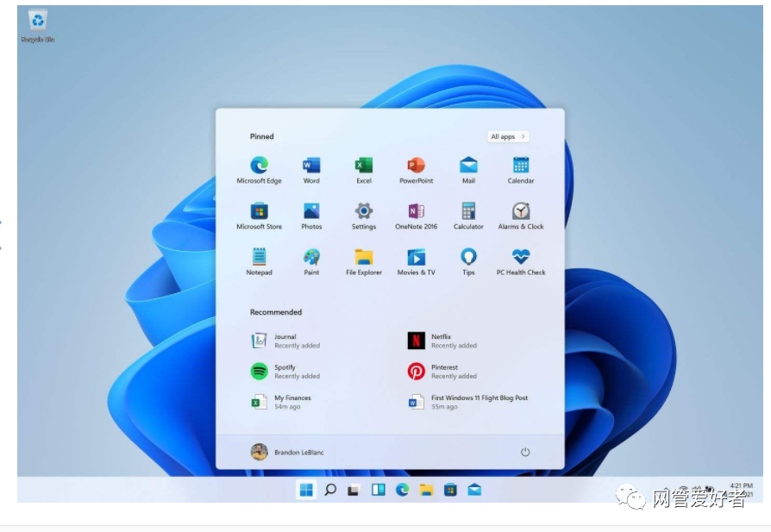Launch Microsoft Store from pinned apps
Viewport: 771px width, 532px height.
pyautogui.click(x=259, y=216)
